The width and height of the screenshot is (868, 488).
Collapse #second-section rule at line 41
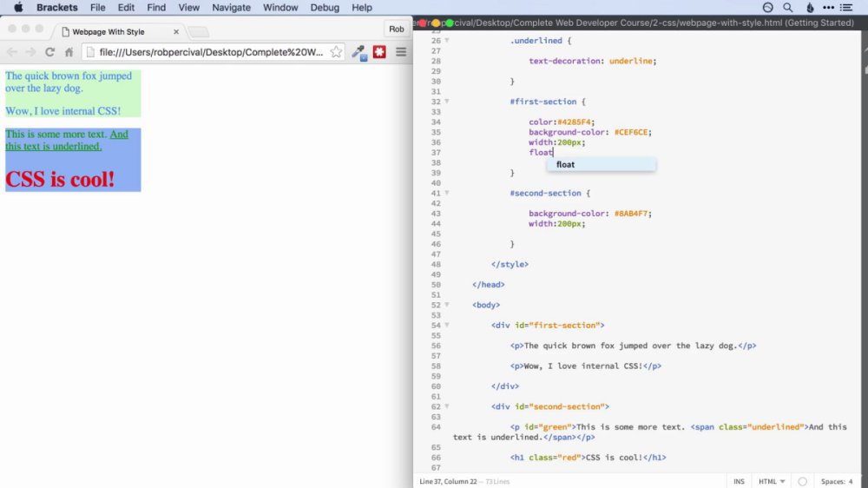(447, 193)
